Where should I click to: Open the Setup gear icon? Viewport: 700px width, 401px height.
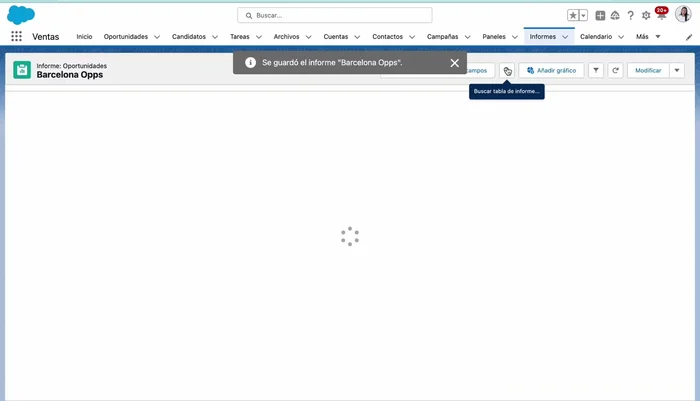click(645, 16)
